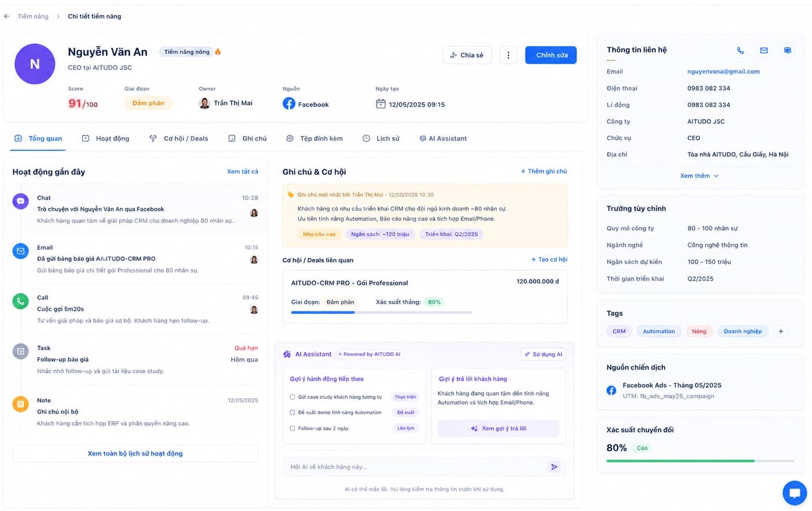Switch to the Lịch sử tab
This screenshot has height=511, width=812.
[381, 138]
